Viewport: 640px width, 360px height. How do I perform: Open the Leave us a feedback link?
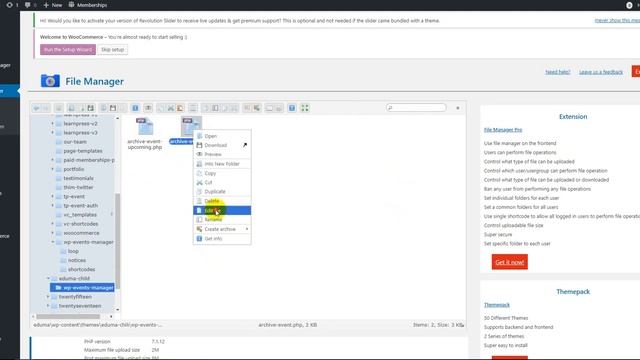[x=601, y=72]
